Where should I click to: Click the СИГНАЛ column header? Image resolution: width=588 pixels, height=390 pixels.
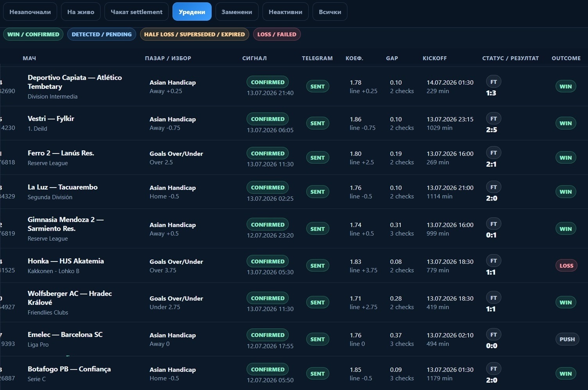254,58
